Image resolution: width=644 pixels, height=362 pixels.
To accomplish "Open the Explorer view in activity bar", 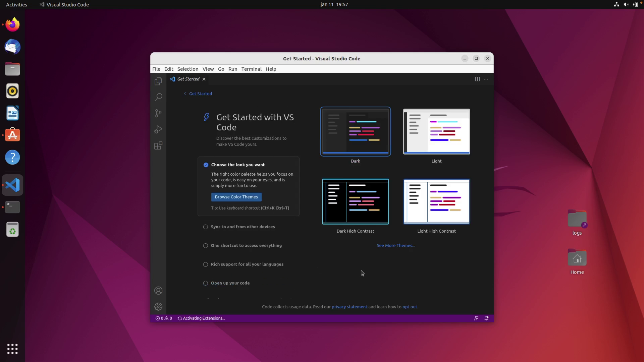I will (158, 81).
